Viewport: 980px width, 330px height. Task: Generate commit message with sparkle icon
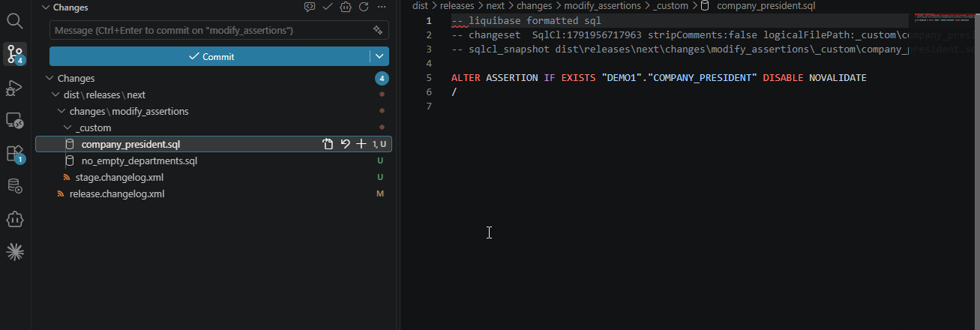(x=378, y=30)
